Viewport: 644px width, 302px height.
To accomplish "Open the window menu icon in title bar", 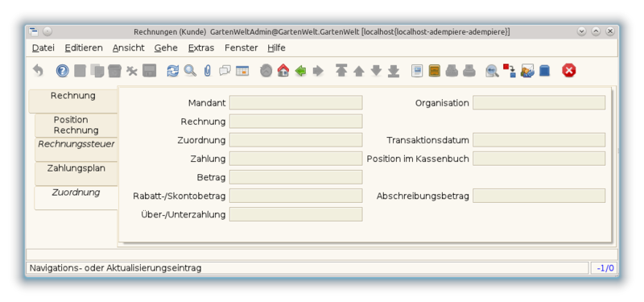I will point(34,31).
